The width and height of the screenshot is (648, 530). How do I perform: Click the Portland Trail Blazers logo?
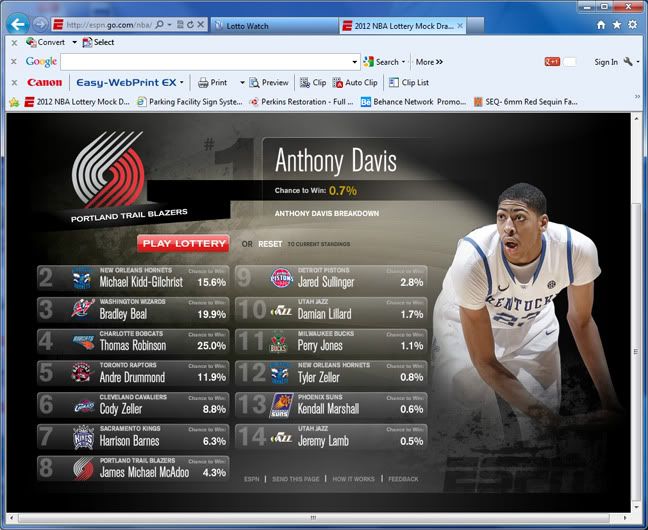(109, 170)
